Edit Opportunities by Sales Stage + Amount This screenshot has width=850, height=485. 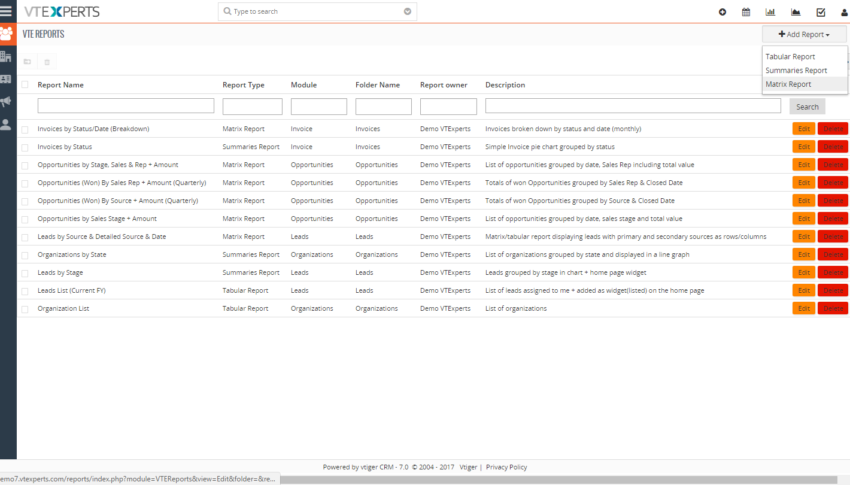point(803,219)
